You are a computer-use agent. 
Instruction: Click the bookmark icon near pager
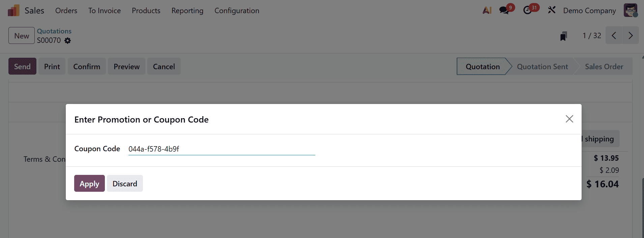(563, 36)
